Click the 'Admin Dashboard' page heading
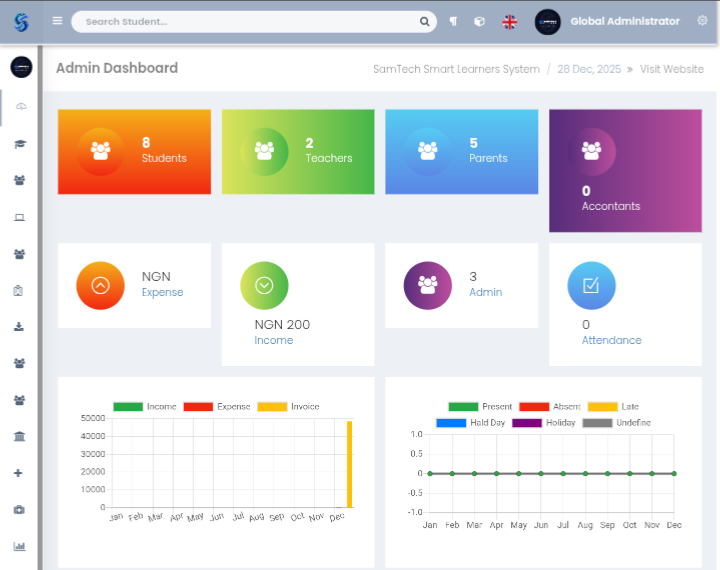 coord(117,68)
